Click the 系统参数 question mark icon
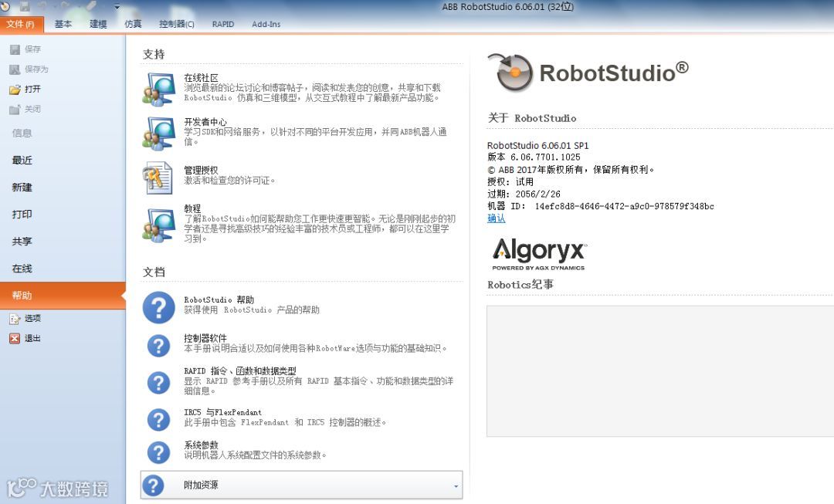Image resolution: width=834 pixels, height=504 pixels. click(158, 452)
